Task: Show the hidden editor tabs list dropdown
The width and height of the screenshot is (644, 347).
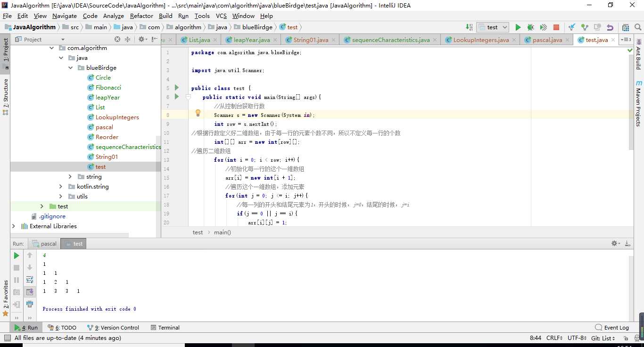Action: point(626,40)
